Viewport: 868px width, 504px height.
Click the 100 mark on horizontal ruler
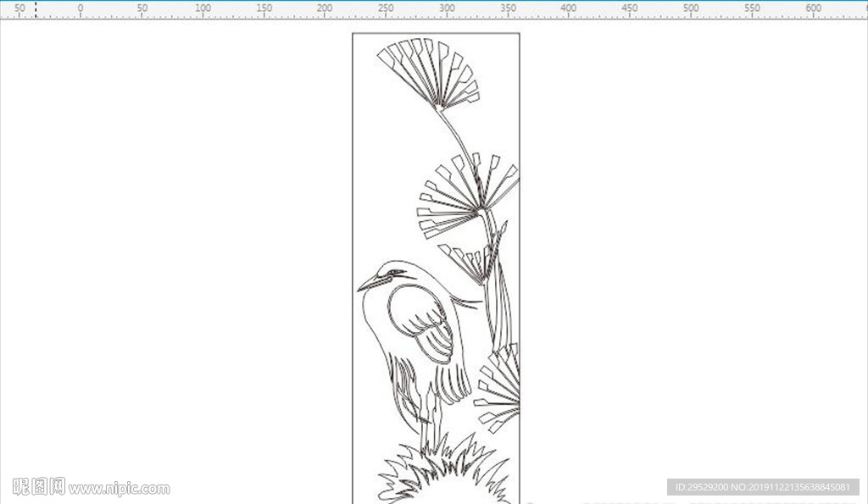[x=203, y=8]
